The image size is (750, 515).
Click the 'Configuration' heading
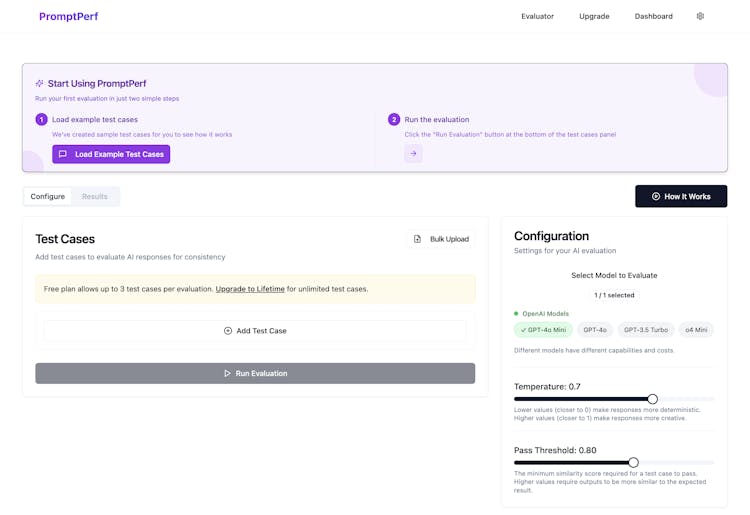tap(551, 236)
